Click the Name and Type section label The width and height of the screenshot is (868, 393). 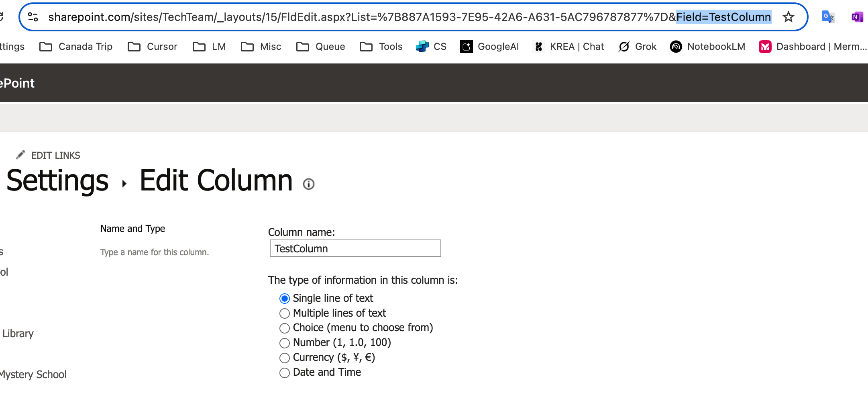(133, 229)
